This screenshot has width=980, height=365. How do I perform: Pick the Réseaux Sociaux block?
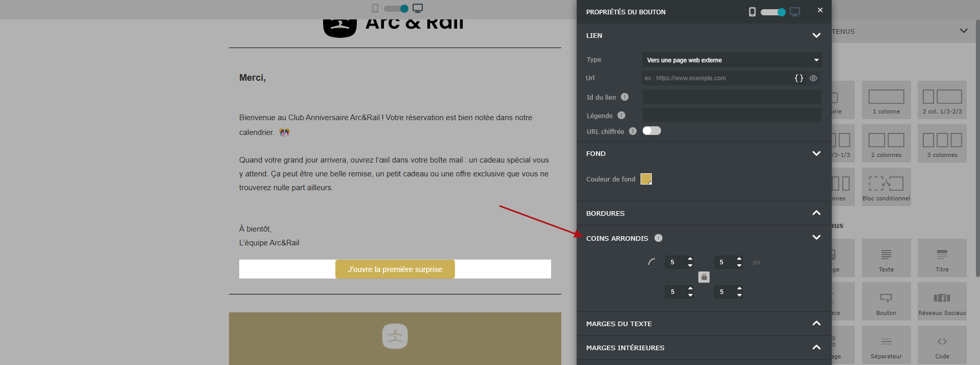click(x=942, y=302)
